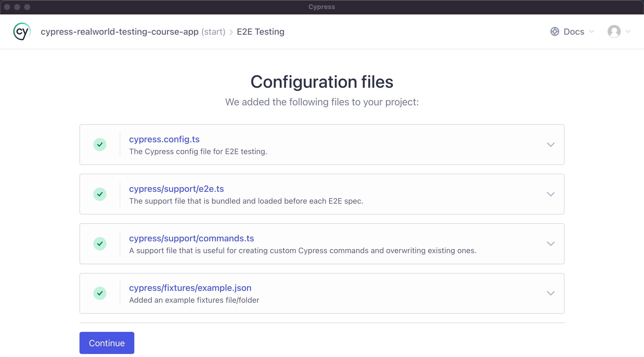Click the Docs compass icon
The image size is (644, 357).
[x=555, y=31]
